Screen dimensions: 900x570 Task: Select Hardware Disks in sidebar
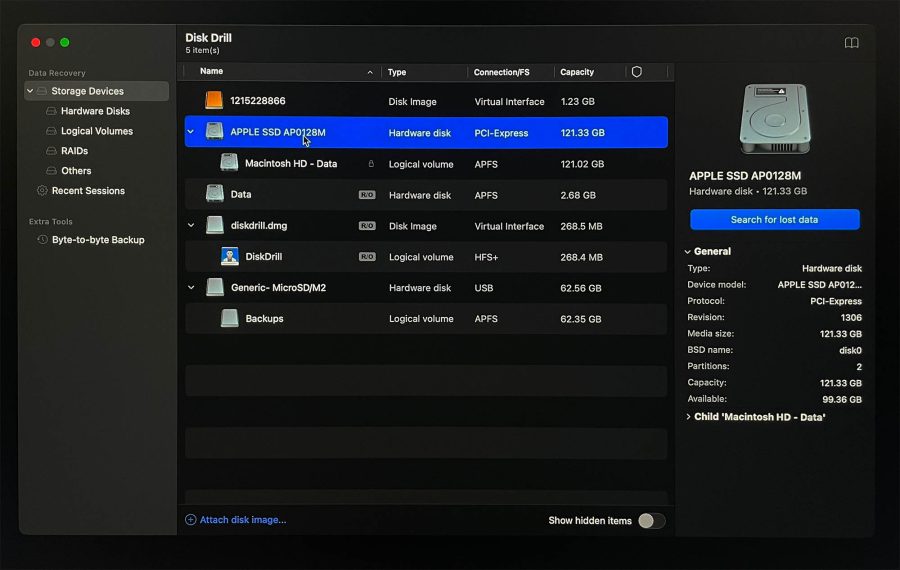(95, 111)
